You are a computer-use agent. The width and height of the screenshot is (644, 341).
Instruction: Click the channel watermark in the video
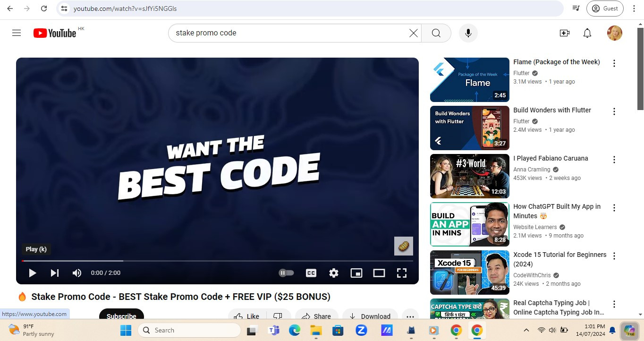click(404, 246)
